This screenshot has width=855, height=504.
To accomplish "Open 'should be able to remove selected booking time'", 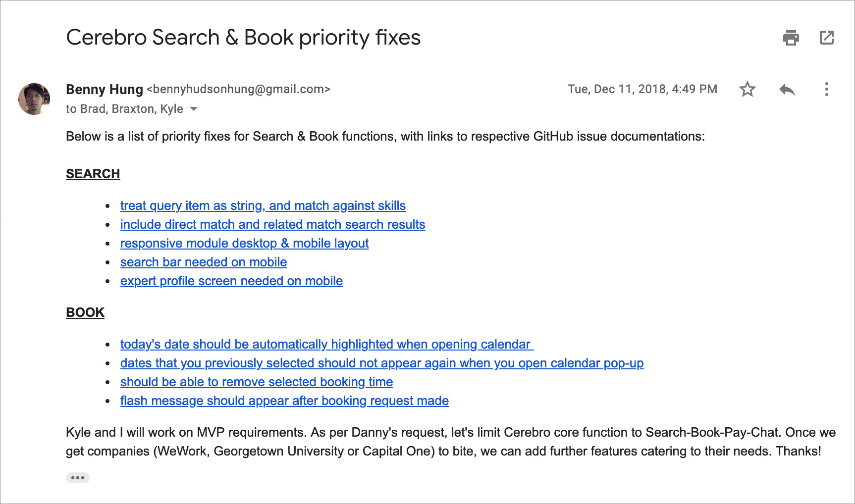I will point(256,382).
